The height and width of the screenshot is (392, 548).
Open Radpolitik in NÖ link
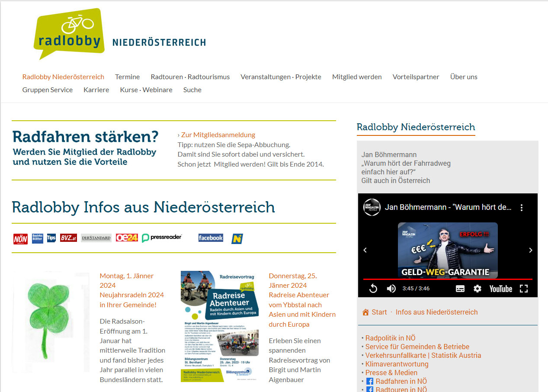[391, 338]
